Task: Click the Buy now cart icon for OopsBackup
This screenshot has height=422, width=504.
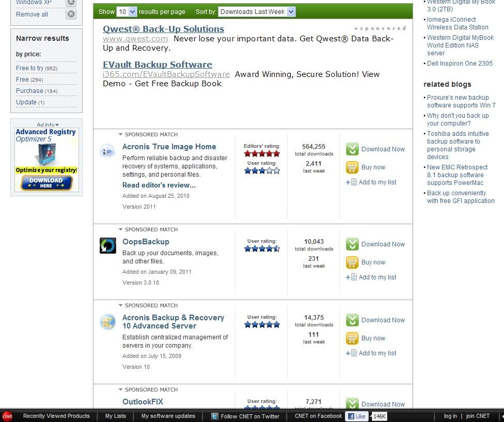Action: [352, 262]
